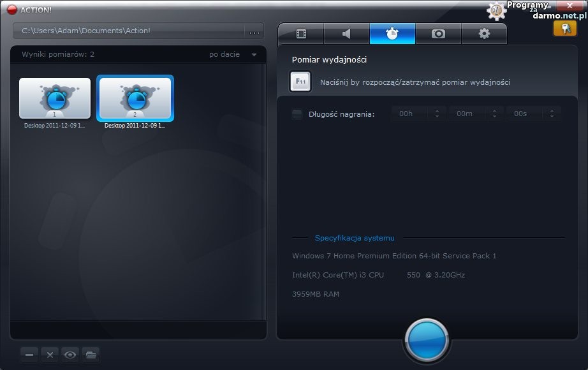Viewport: 588px width, 370px height.
Task: Click the browse (...) button for output path
Action: pos(254,31)
